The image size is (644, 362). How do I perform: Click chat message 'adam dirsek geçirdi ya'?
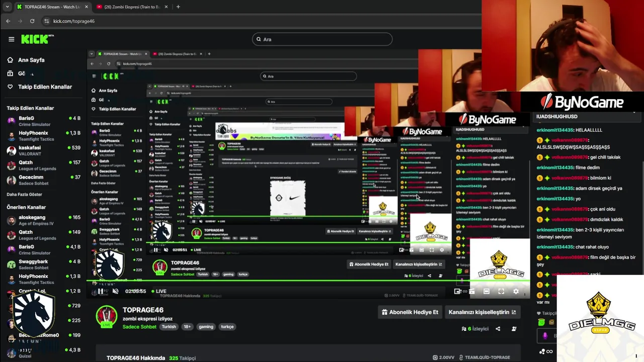coord(598,189)
